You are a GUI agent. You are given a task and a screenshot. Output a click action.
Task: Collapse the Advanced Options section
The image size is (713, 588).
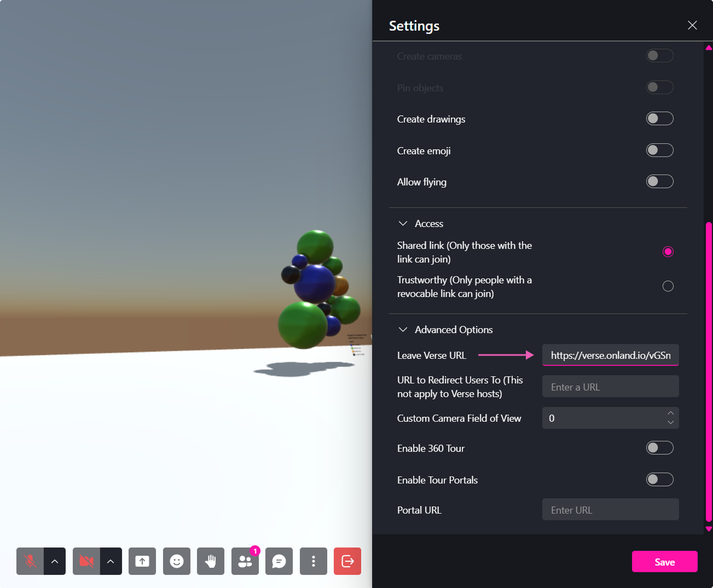[403, 329]
